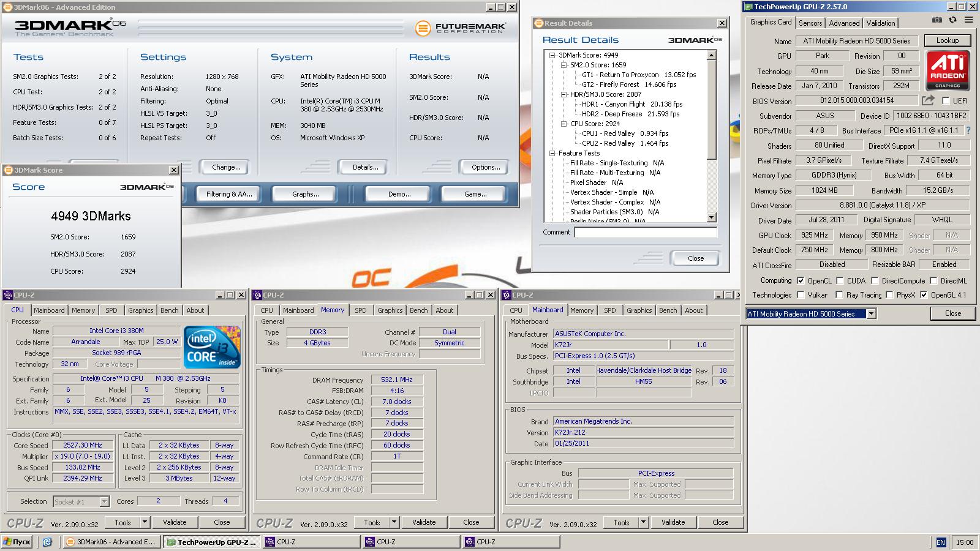Click Close button at bottom of GPU-Z

953,313
